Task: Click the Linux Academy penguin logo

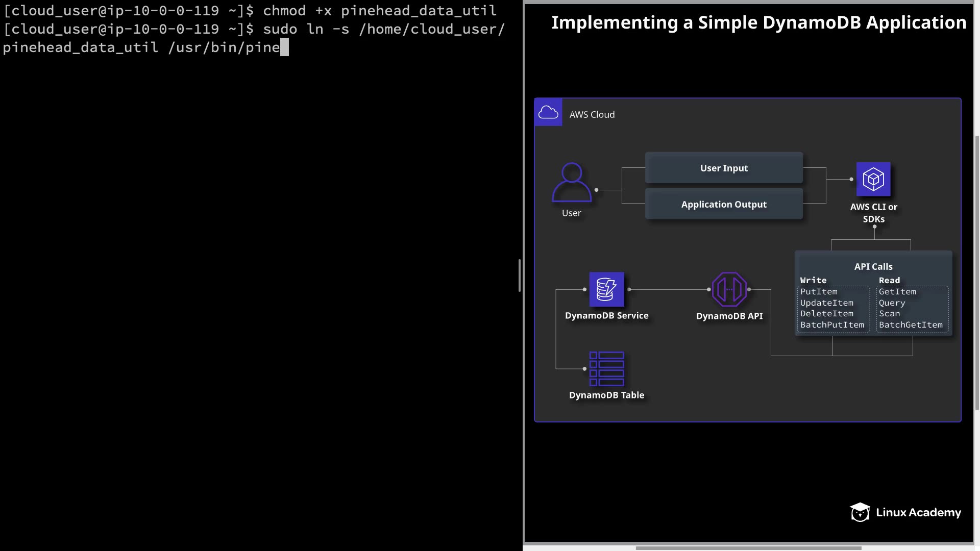Action: coord(860,512)
